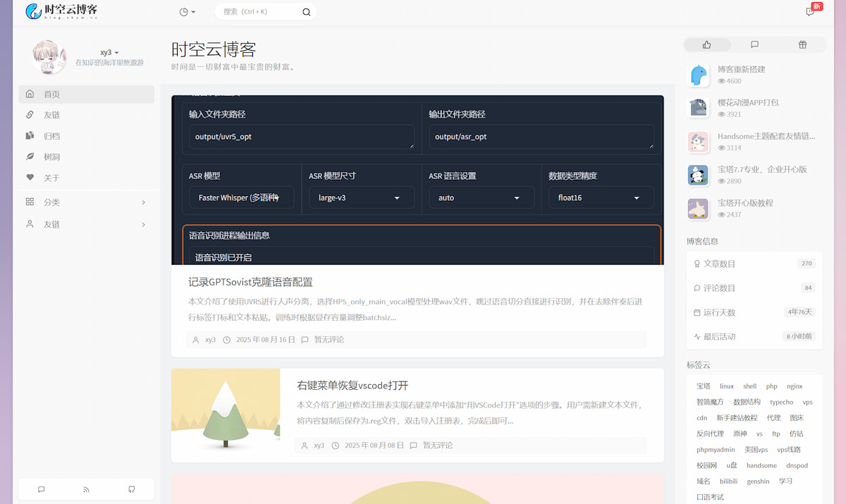Open the article 记录GPTSovist克隆语音配置
This screenshot has width=846, height=504.
tap(251, 281)
